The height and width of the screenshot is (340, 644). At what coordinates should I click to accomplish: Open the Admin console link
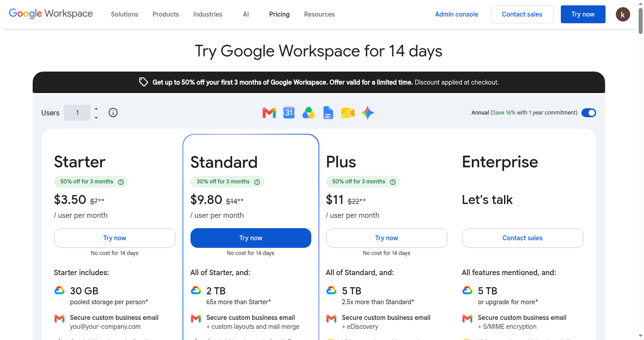(x=457, y=14)
